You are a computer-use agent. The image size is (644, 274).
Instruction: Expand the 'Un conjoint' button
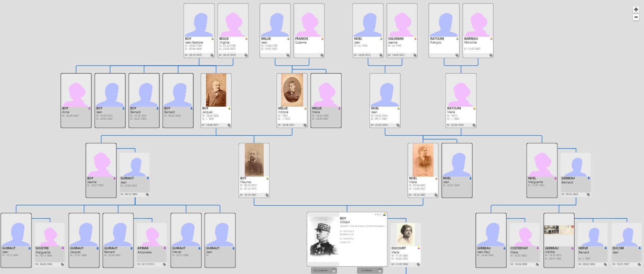(x=324, y=271)
